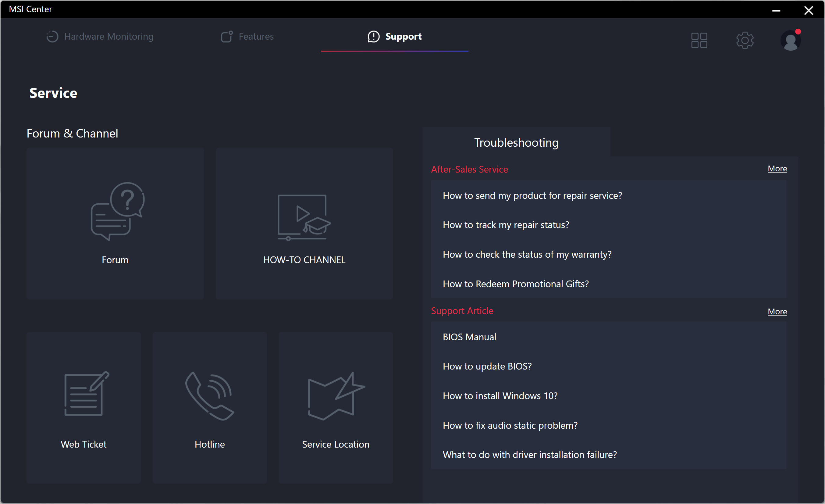Open the user profile avatar
Viewport: 825px width, 504px height.
click(790, 41)
